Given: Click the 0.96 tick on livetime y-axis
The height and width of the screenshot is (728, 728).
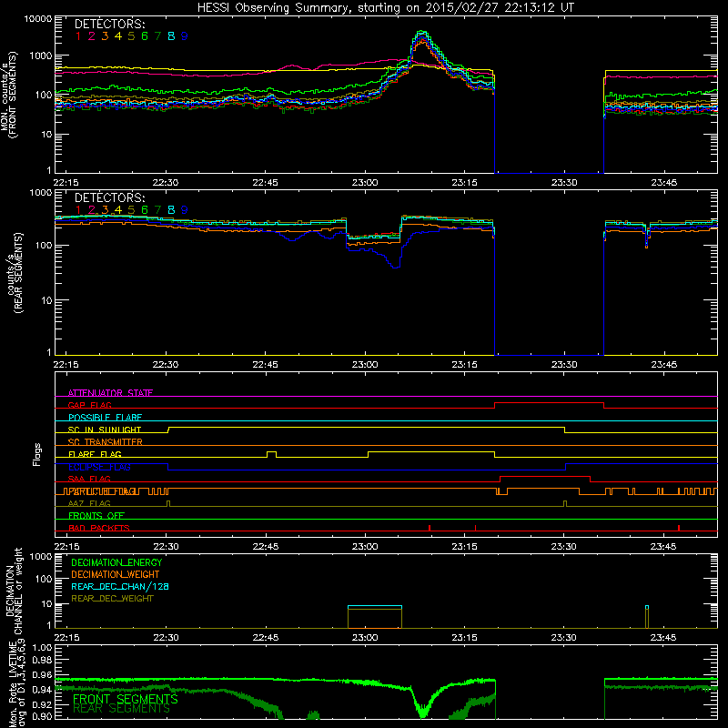Looking at the screenshot, I should [43, 675].
